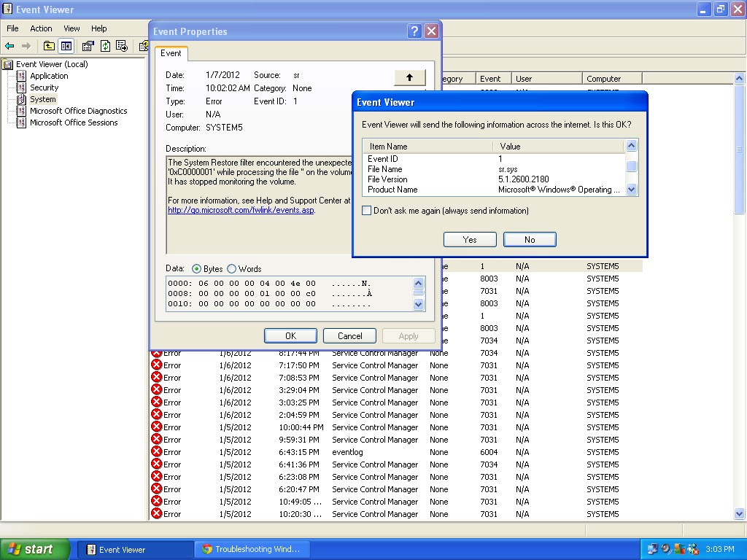The width and height of the screenshot is (747, 560).
Task: Click the green Refresh toolbar icon
Action: (x=105, y=46)
